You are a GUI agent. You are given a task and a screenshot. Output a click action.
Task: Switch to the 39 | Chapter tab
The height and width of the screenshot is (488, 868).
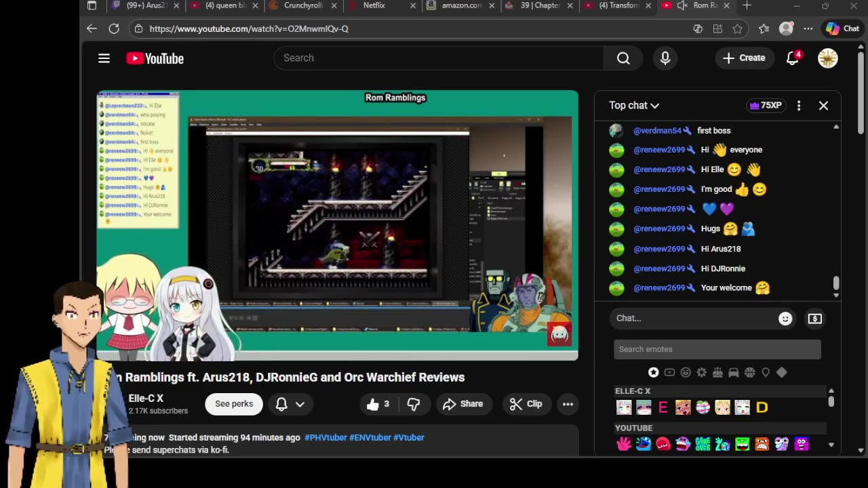point(540,5)
